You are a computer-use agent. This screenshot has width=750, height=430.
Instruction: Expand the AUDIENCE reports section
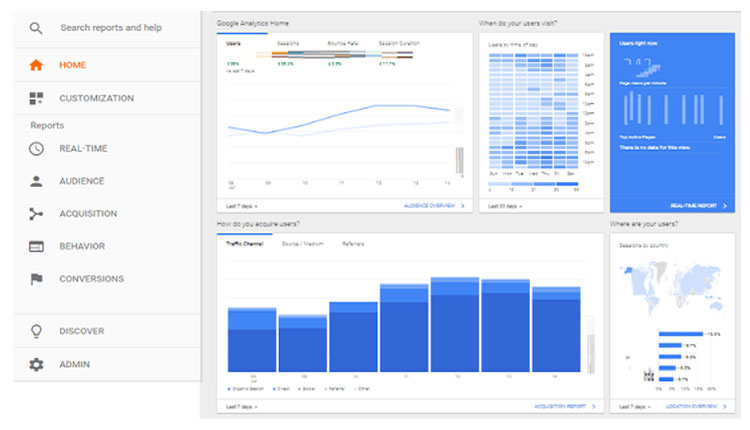82,181
